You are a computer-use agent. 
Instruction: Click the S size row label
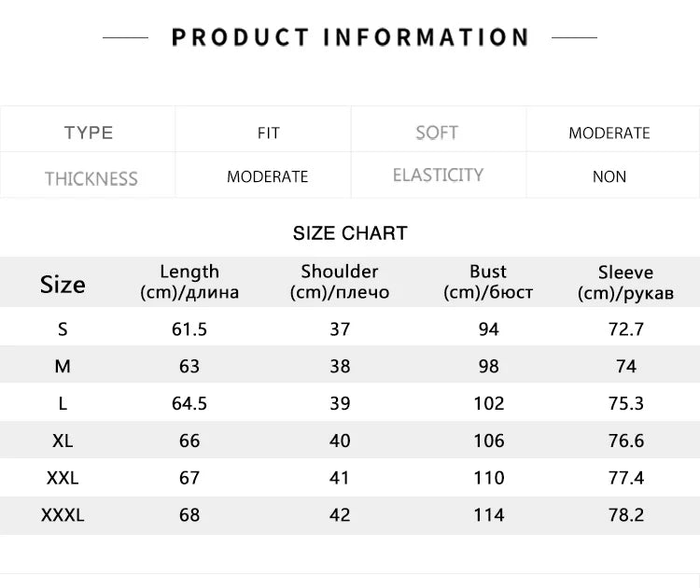coord(63,329)
